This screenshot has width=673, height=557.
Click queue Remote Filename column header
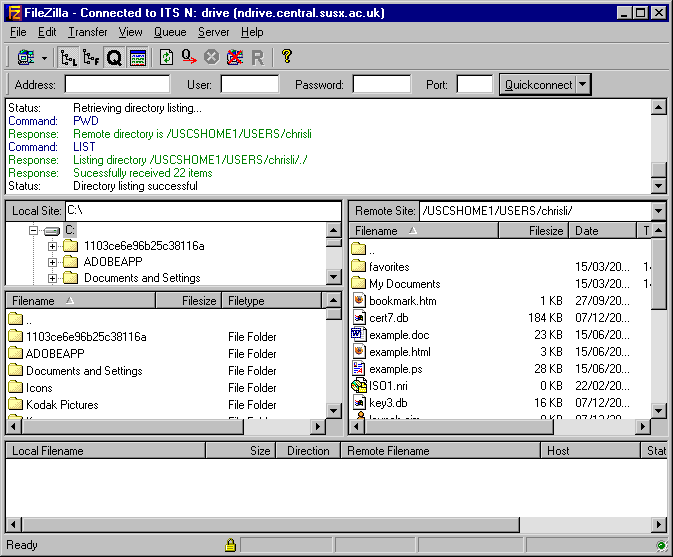pos(440,451)
